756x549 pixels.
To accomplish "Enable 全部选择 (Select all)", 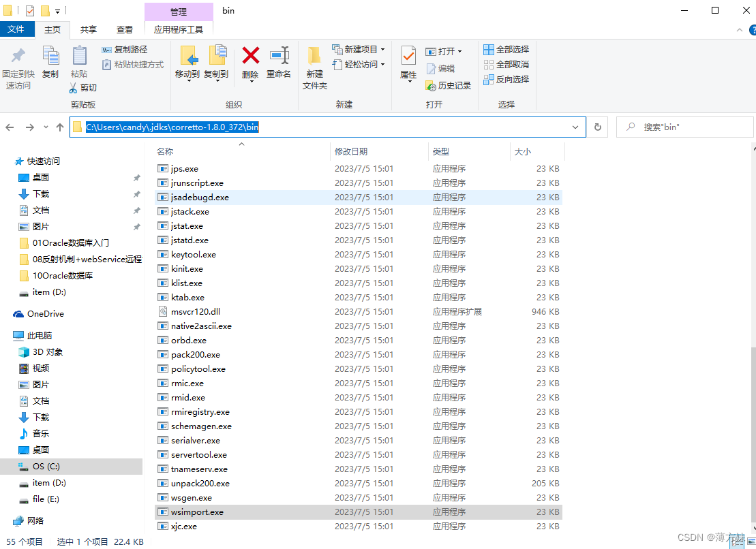I will (x=507, y=49).
